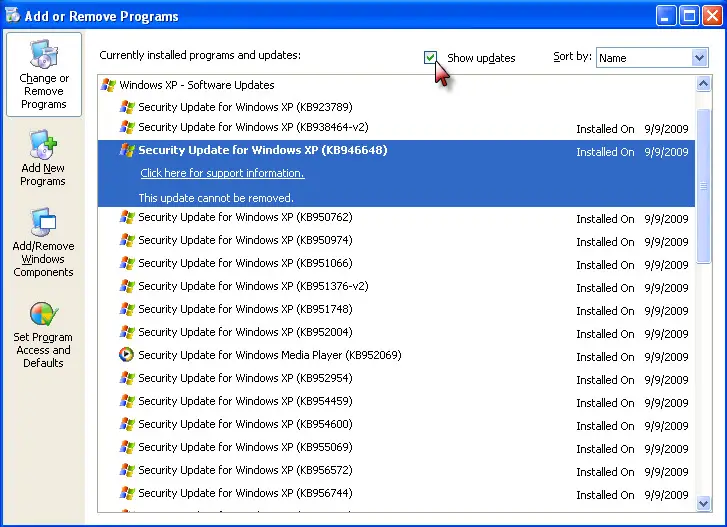Click the Security Update for Windows XP (KB946648) title
The width and height of the screenshot is (727, 527).
[x=263, y=150]
